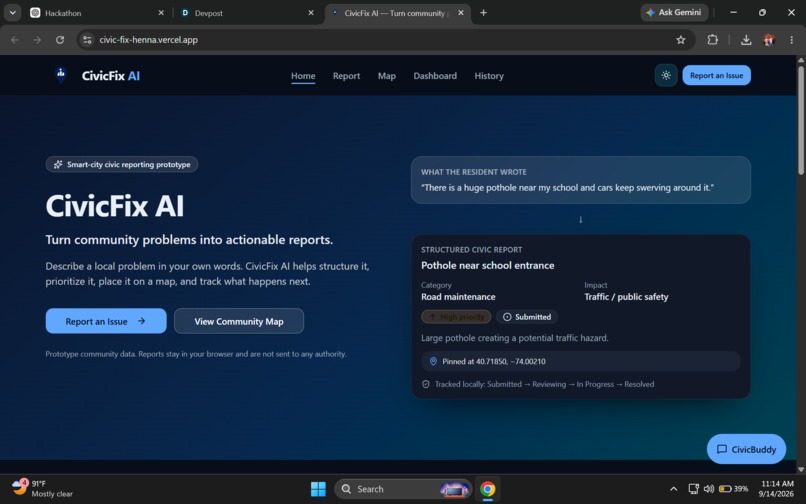806x504 pixels.
Task: Go back in browser history
Action: tap(14, 40)
